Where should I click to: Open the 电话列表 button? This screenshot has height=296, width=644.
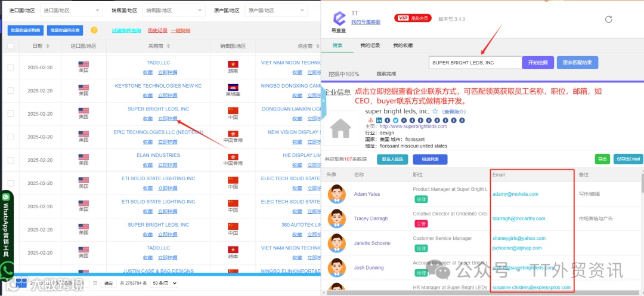pos(430,159)
